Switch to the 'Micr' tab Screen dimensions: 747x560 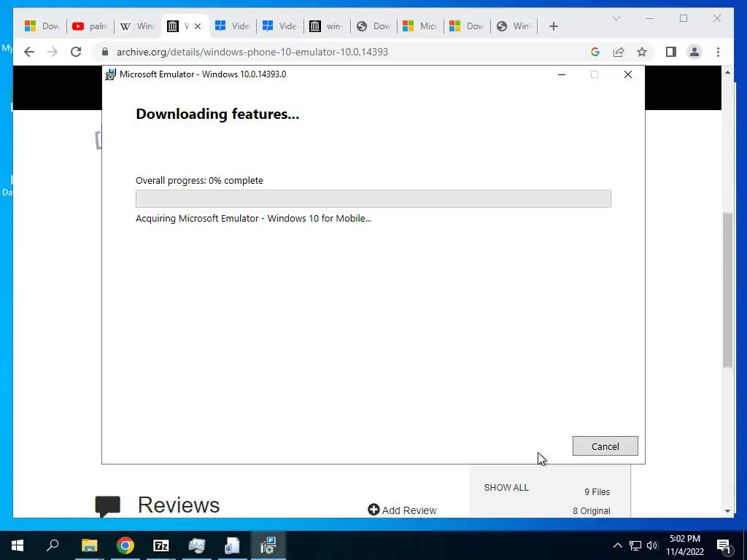coord(420,26)
